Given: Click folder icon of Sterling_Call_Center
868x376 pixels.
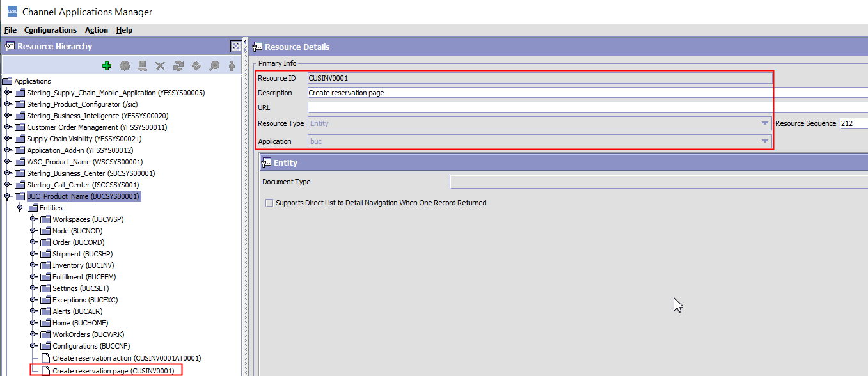Looking at the screenshot, I should coord(20,185).
